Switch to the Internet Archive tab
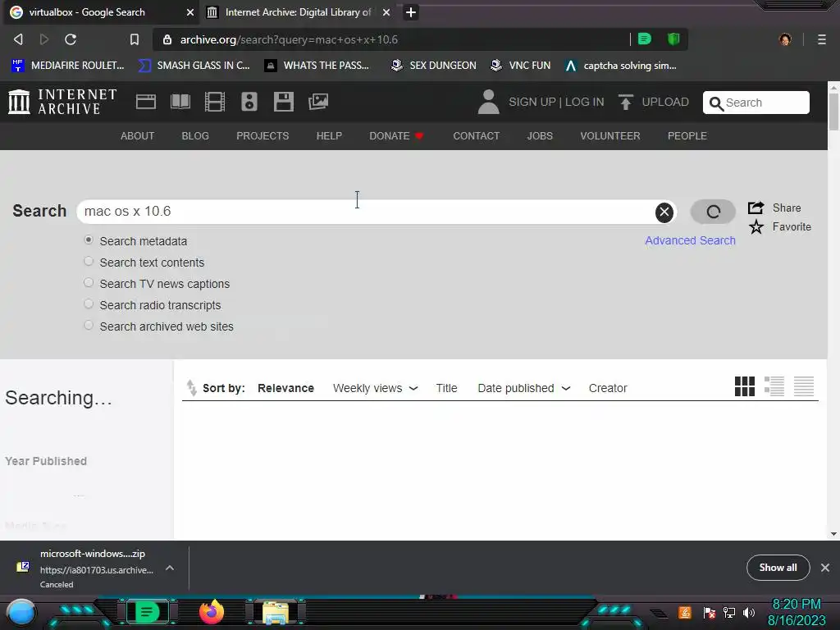 [x=298, y=12]
